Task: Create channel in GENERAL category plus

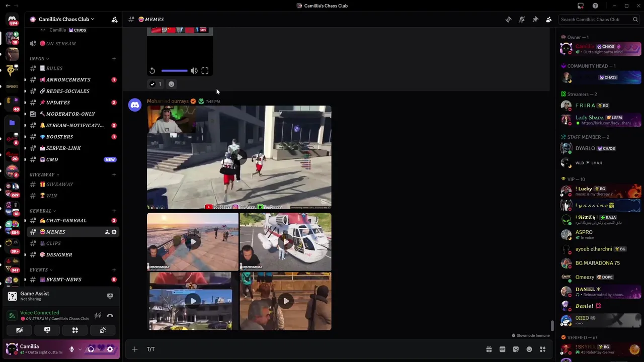Action: coord(114,211)
